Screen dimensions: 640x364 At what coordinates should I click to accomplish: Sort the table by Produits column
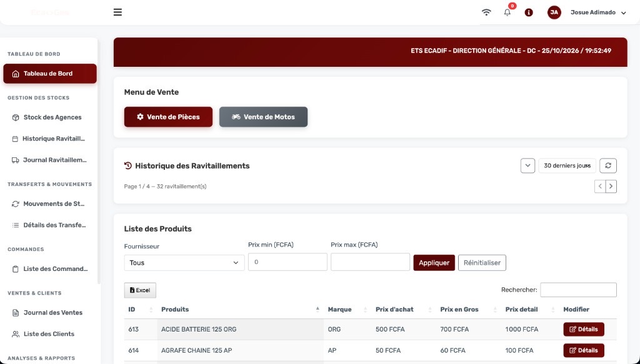[241, 310]
